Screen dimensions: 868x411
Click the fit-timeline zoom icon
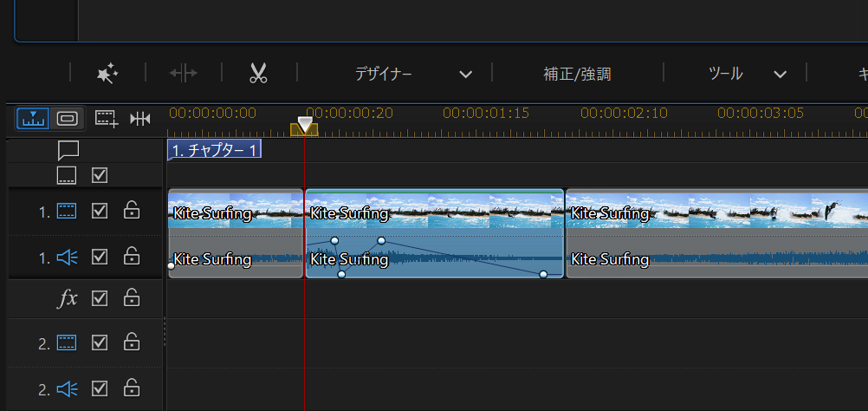point(140,118)
